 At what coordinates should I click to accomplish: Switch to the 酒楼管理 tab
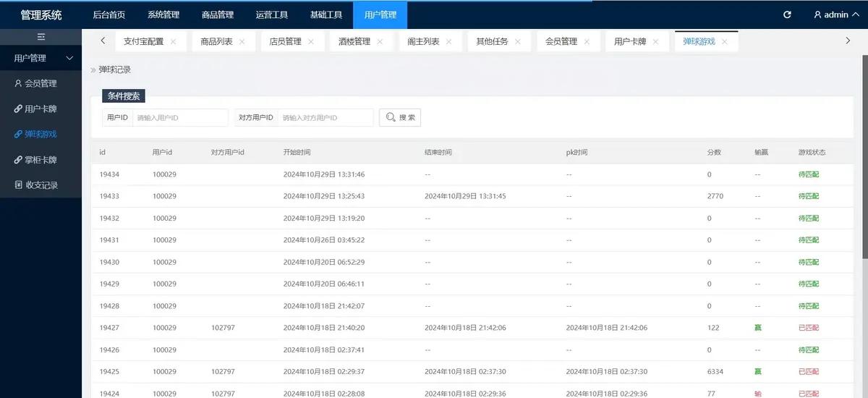pos(354,42)
